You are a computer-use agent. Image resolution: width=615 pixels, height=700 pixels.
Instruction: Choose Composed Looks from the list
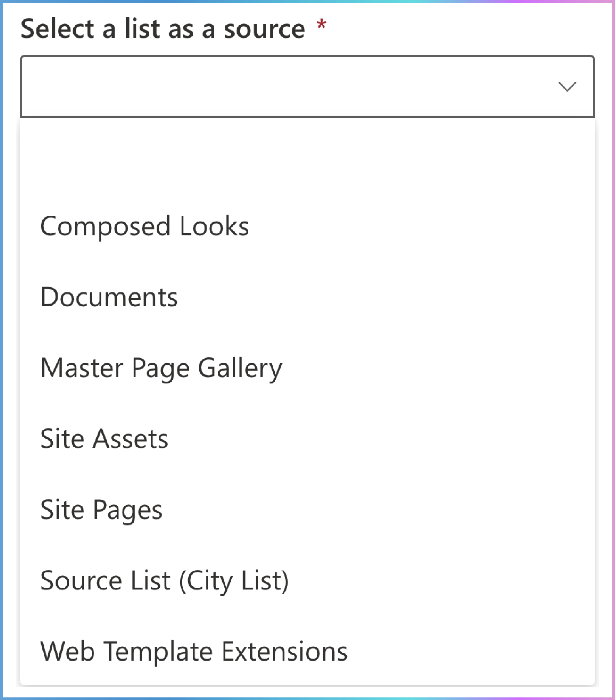(307, 226)
